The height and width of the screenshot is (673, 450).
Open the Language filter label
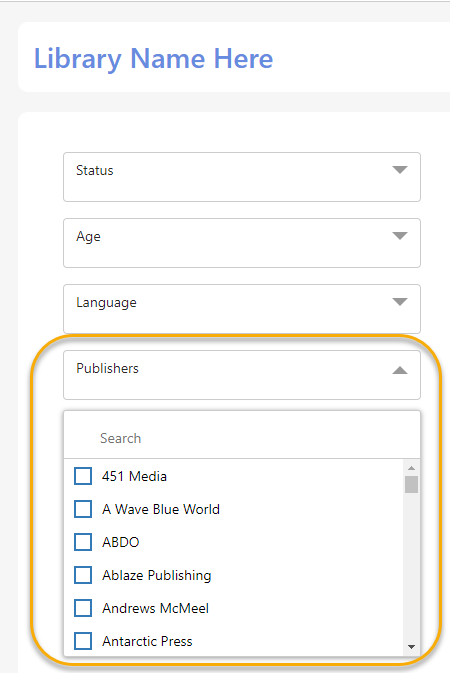click(x=106, y=303)
